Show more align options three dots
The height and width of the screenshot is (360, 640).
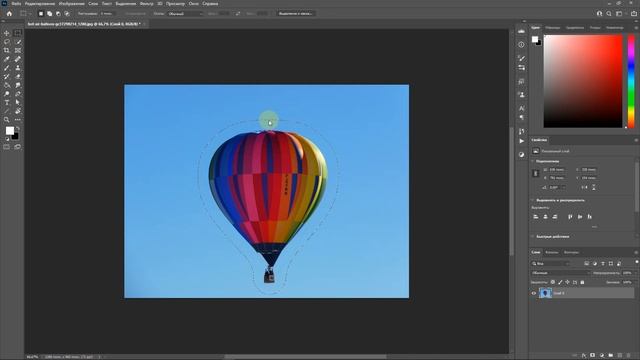click(594, 227)
